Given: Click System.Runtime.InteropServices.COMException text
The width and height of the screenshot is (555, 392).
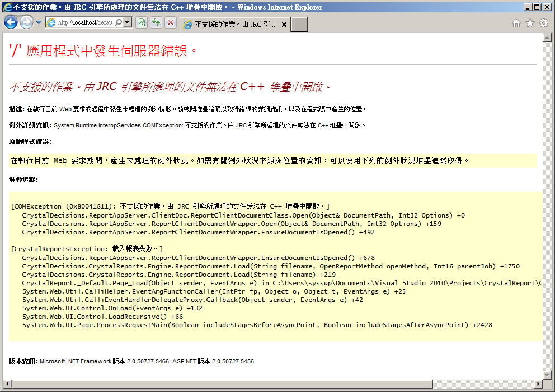Looking at the screenshot, I should tap(119, 125).
